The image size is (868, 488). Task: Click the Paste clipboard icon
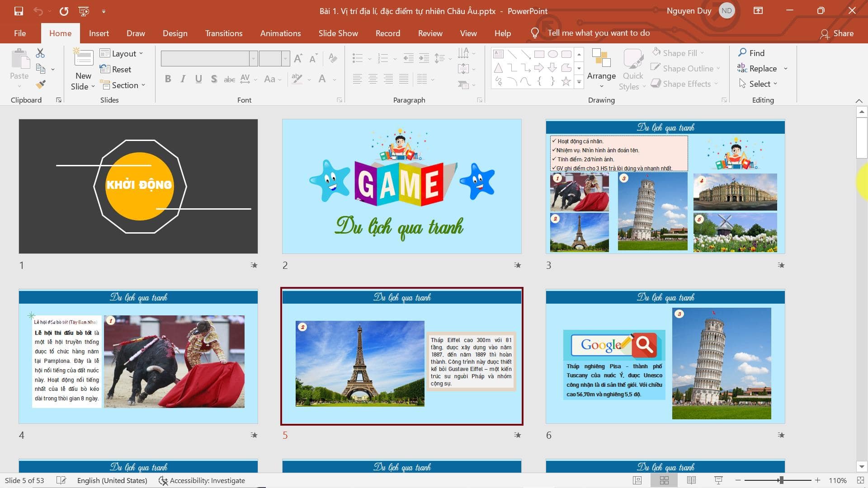pyautogui.click(x=19, y=59)
